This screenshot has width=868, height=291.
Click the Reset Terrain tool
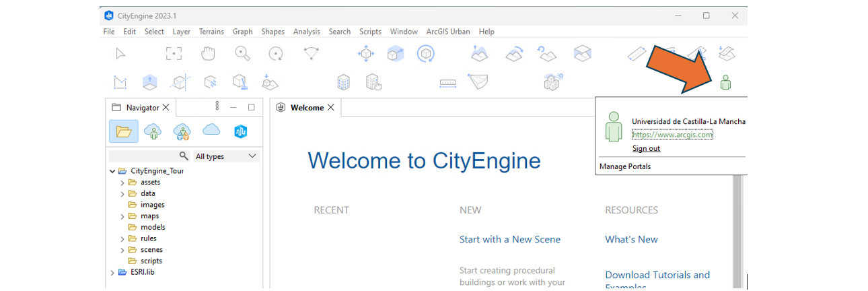[547, 53]
